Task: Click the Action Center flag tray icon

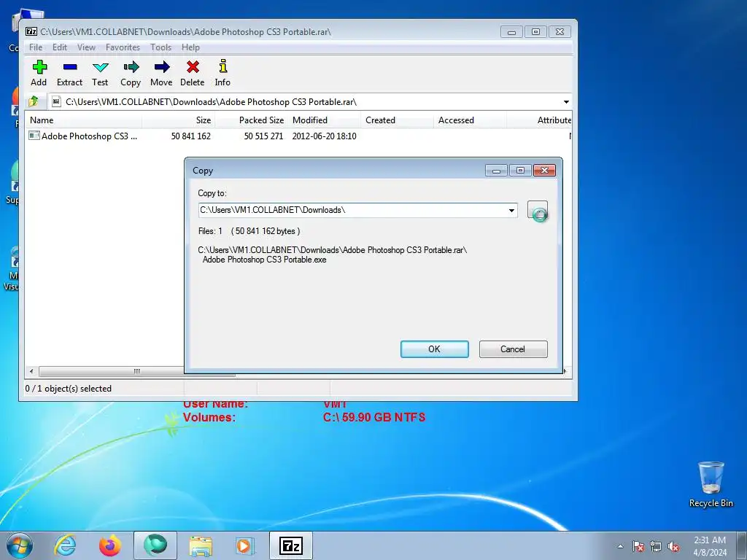Action: tap(638, 546)
